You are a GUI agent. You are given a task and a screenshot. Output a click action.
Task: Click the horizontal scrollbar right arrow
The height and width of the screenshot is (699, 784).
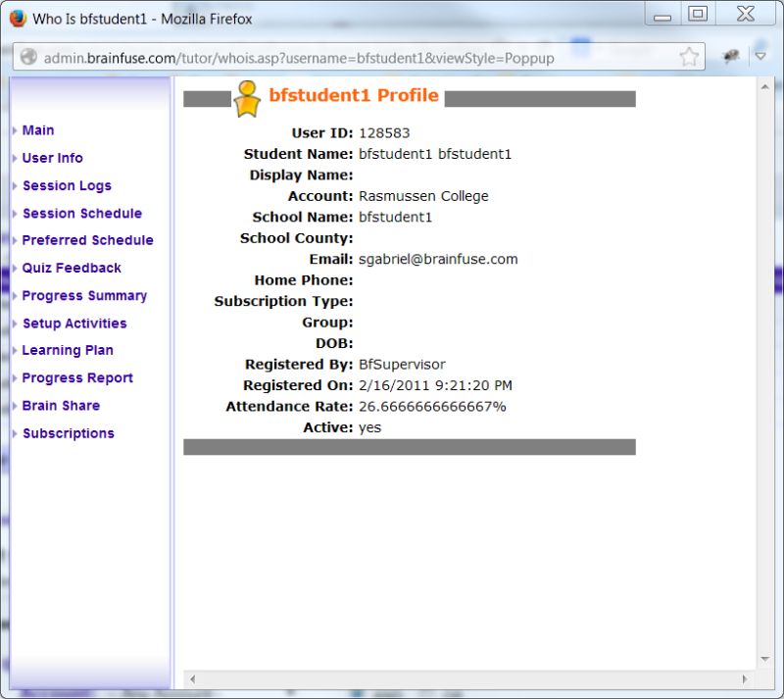tap(745, 679)
